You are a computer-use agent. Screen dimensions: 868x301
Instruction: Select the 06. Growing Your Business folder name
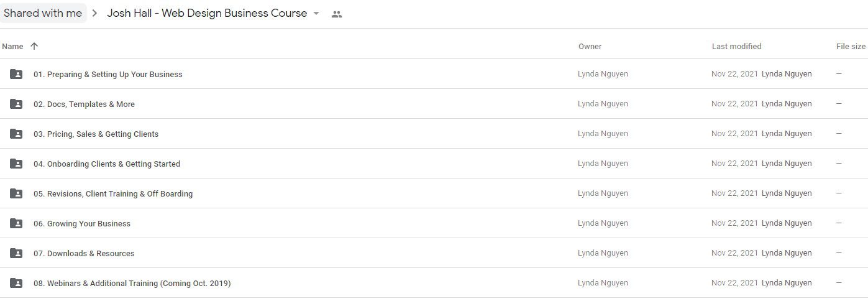click(x=82, y=223)
